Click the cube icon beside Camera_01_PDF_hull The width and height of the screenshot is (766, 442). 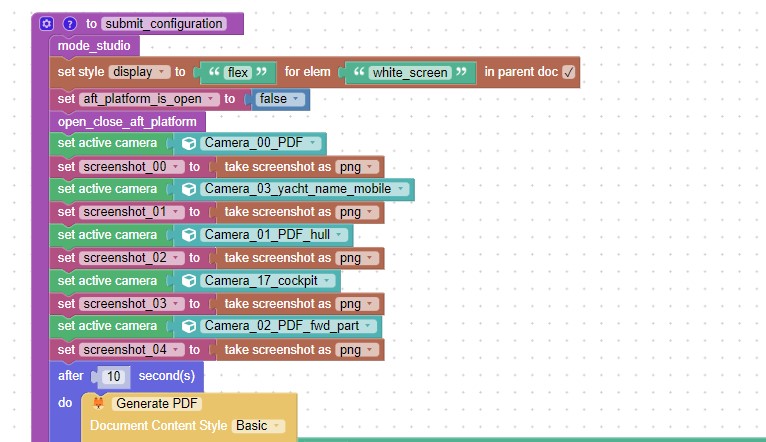tap(189, 235)
